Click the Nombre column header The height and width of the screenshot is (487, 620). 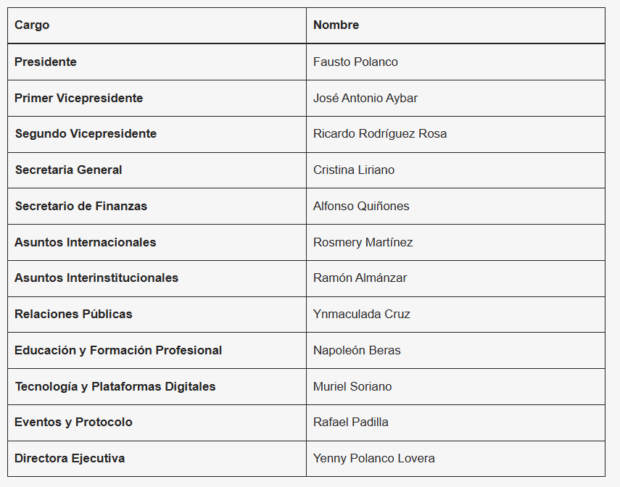point(336,25)
